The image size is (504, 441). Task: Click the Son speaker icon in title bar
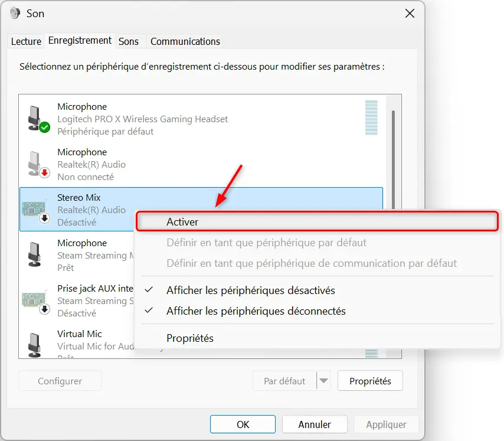pyautogui.click(x=15, y=14)
